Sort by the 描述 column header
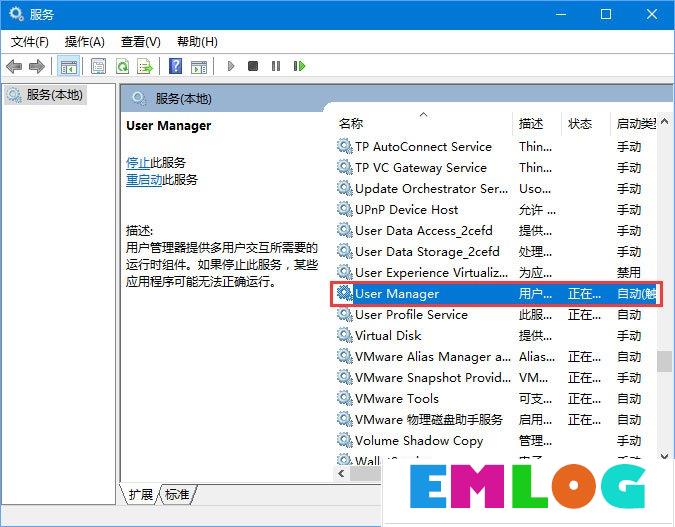This screenshot has width=675, height=527. (x=531, y=124)
